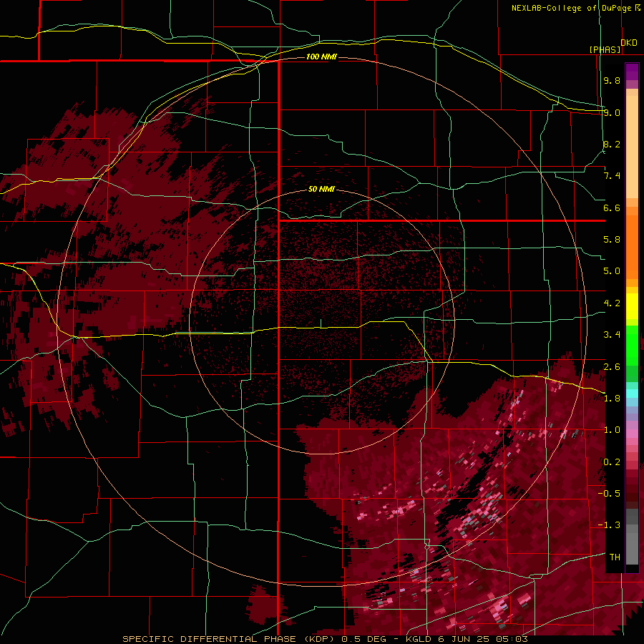Click the 50 NMI range ring label
The width and height of the screenshot is (644, 644).
point(321,189)
